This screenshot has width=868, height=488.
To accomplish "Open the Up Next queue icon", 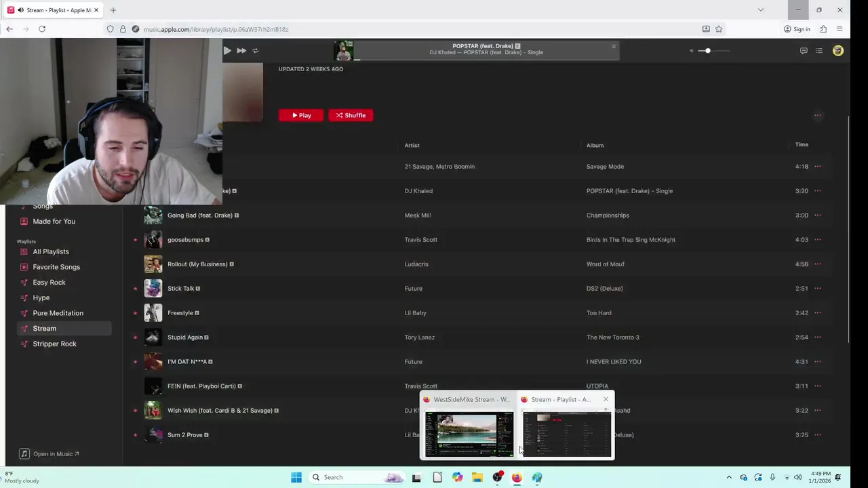I will [x=819, y=51].
